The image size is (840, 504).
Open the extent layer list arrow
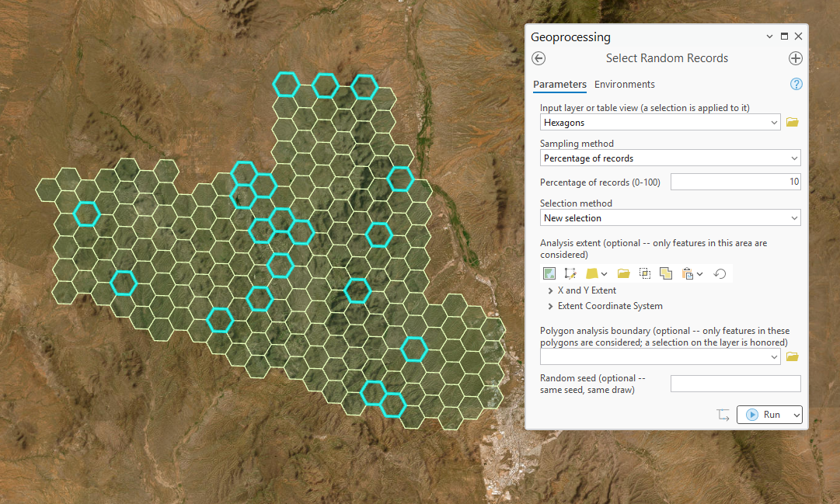click(605, 274)
